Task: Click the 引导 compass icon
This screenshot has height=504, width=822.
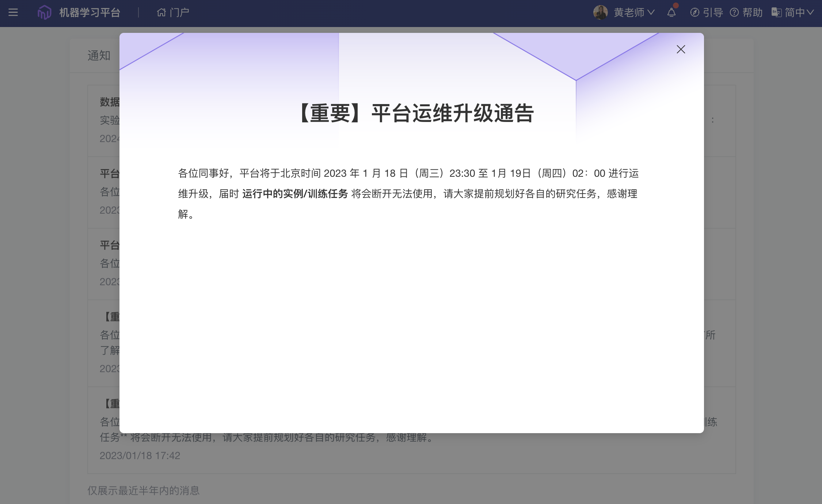Action: pos(694,13)
